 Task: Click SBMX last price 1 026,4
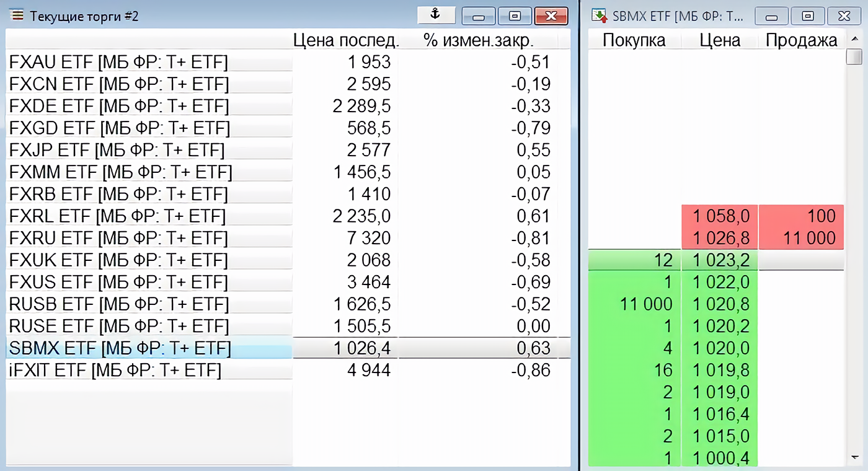(x=363, y=348)
